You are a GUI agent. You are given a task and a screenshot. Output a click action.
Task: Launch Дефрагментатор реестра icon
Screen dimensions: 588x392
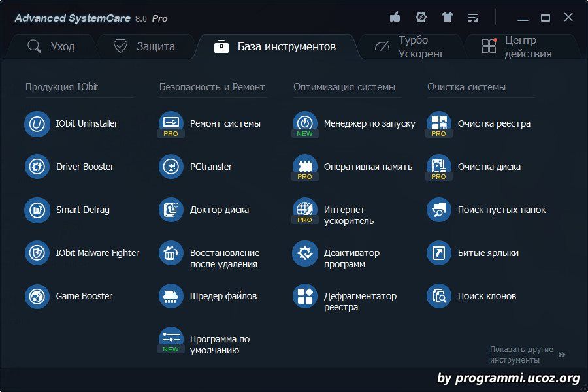305,296
